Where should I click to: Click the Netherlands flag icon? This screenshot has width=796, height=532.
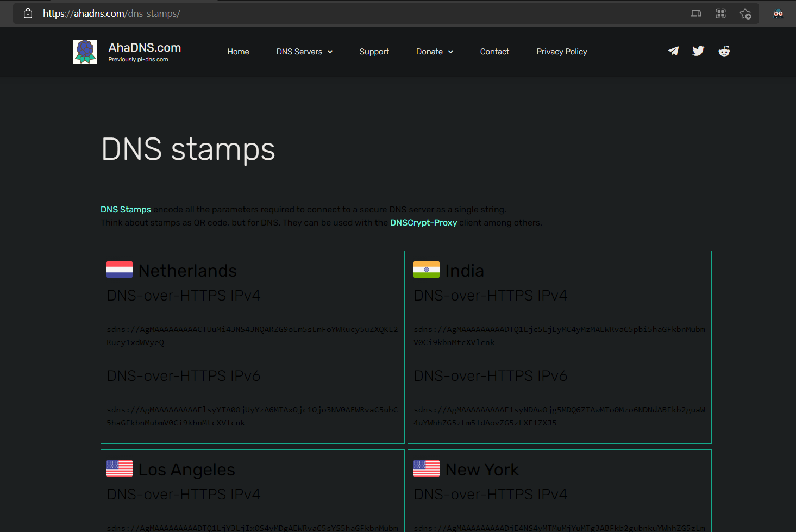click(x=119, y=270)
